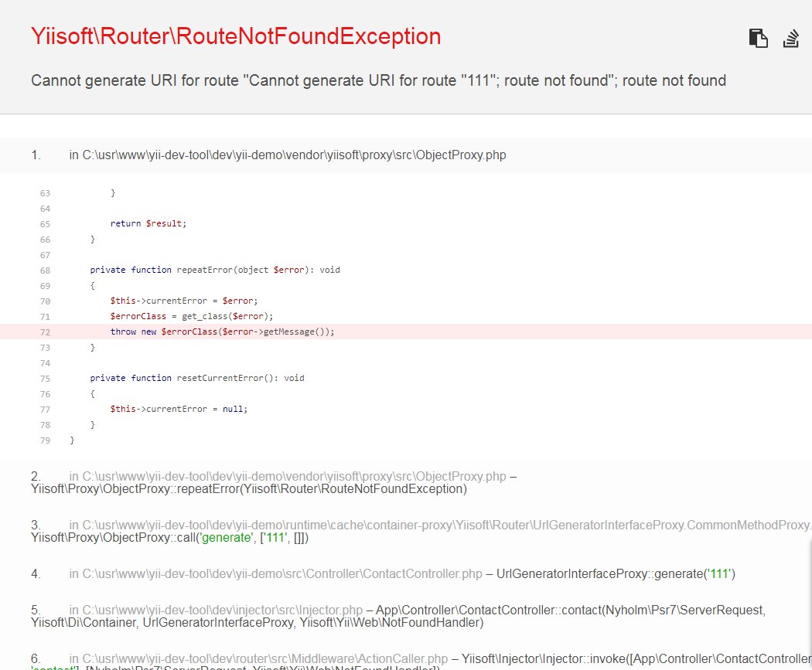Image resolution: width=812 pixels, height=670 pixels.
Task: Click line number 79 in code gutter
Action: coord(45,440)
